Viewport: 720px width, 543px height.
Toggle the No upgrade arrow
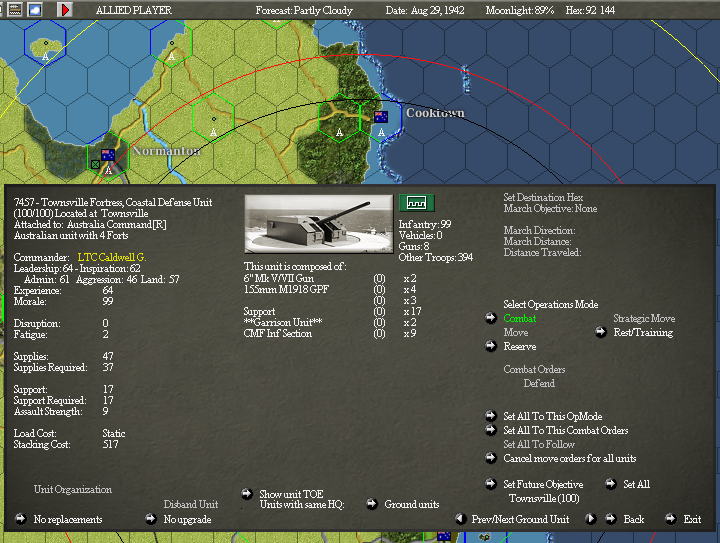151,519
